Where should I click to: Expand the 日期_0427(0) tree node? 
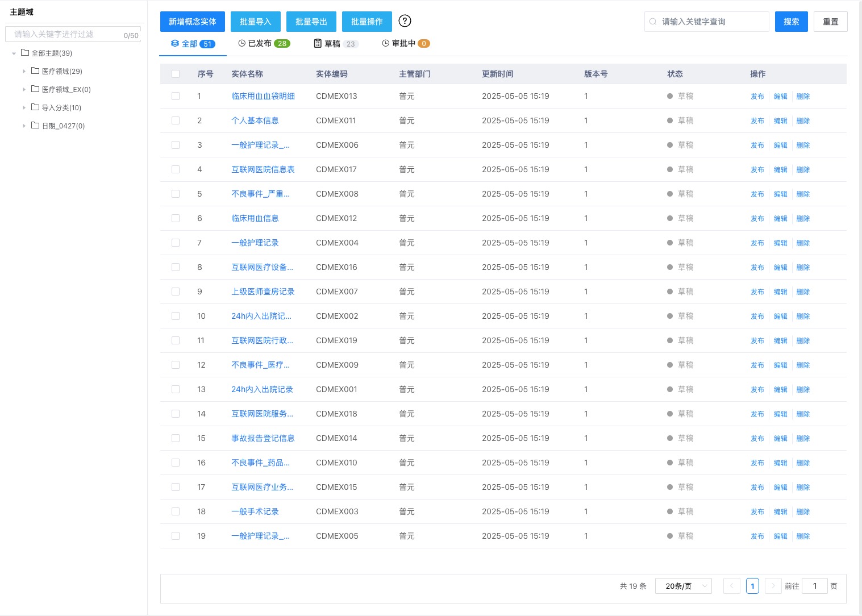coord(24,126)
